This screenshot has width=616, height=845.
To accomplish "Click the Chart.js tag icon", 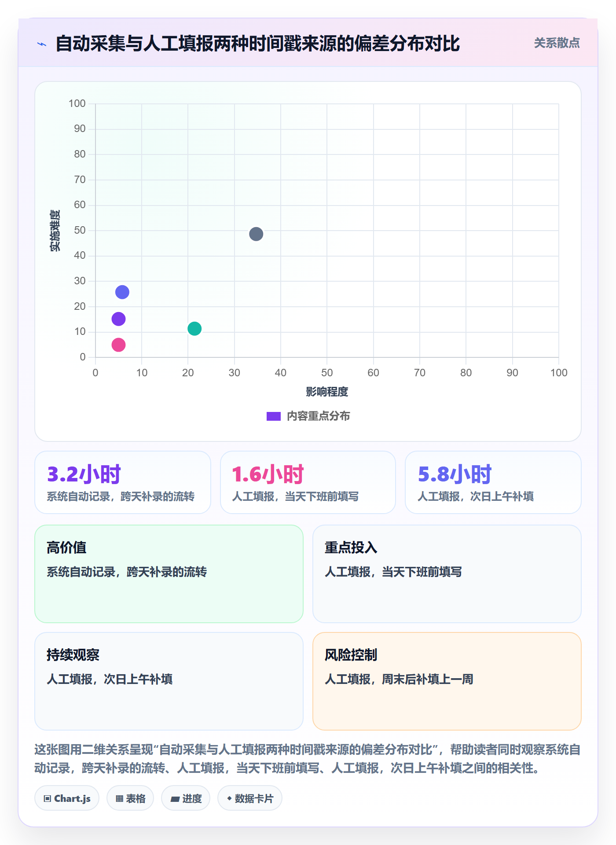I will [x=48, y=799].
